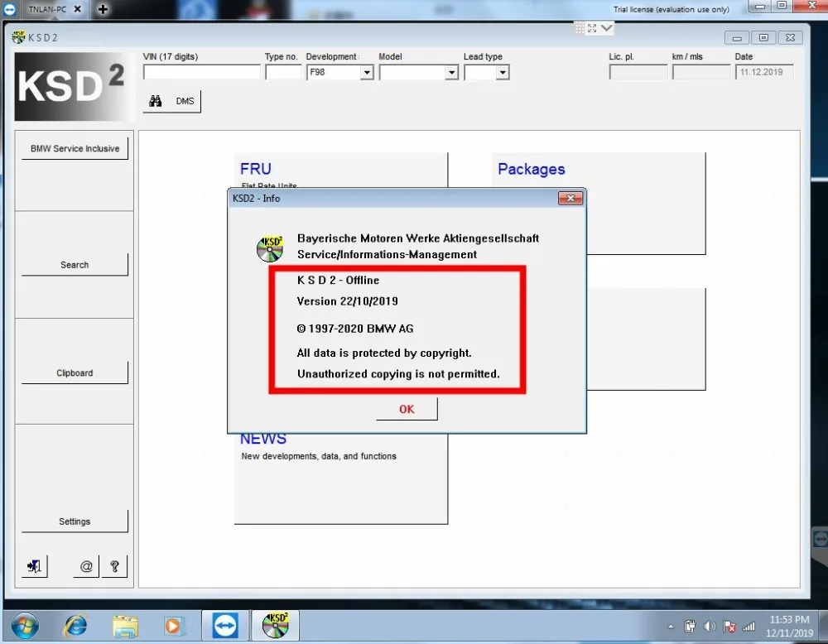Click the exit door icon

pos(34,566)
